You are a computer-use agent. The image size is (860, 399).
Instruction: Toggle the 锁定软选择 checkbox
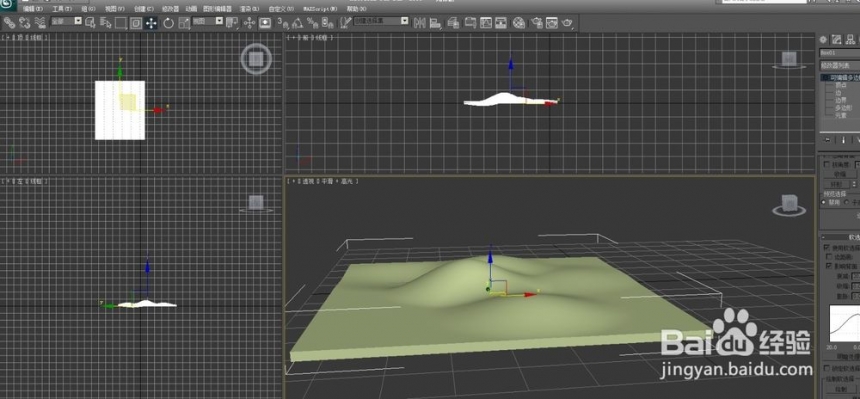pos(827,368)
